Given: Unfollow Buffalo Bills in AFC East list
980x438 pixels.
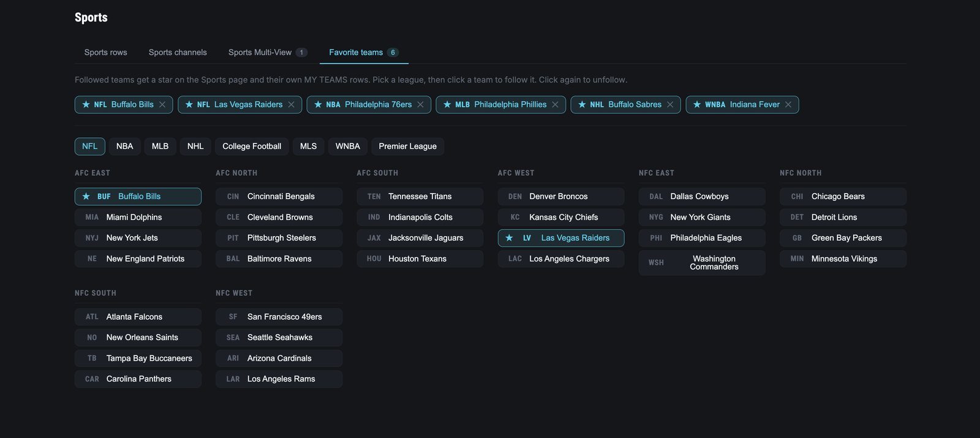Looking at the screenshot, I should coord(138,197).
